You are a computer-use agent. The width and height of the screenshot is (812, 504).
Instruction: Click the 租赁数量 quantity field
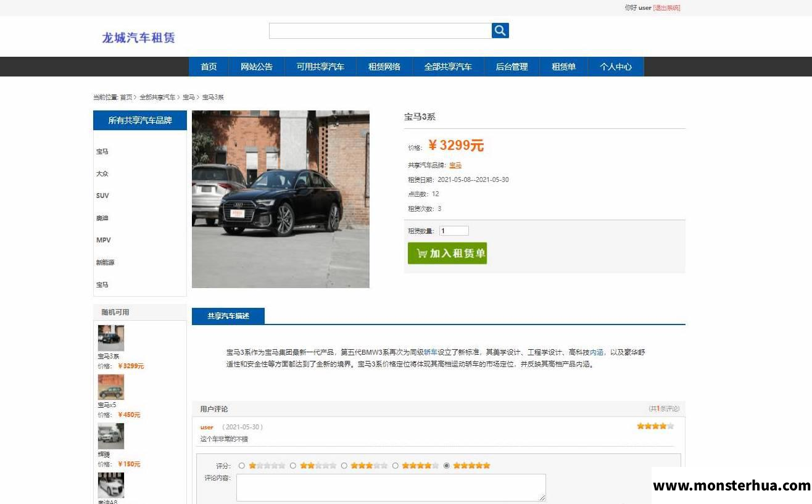tap(454, 231)
